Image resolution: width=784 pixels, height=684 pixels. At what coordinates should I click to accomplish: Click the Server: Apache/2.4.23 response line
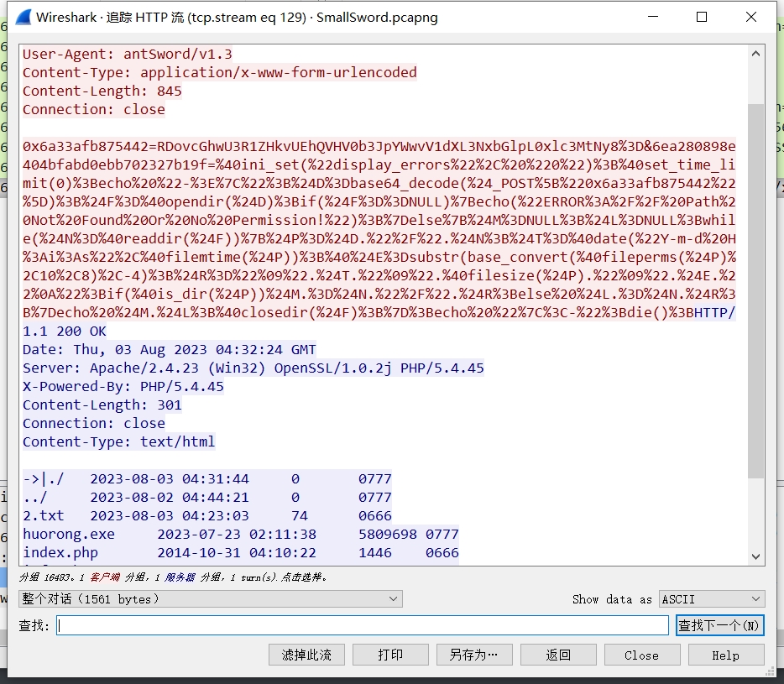253,368
